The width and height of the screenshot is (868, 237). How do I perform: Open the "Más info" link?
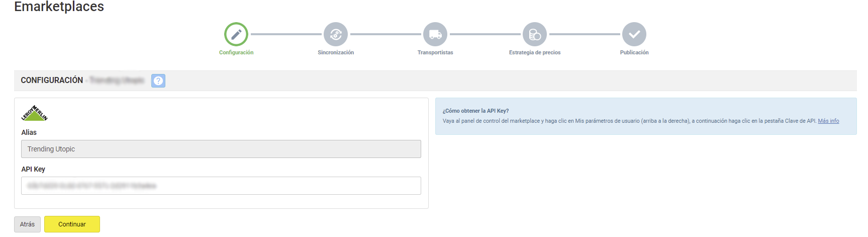(x=828, y=121)
